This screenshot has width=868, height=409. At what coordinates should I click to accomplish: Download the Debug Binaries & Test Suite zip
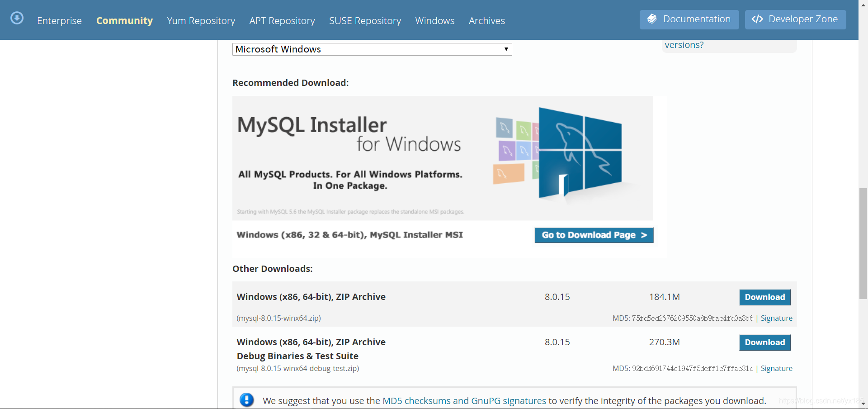[x=765, y=342]
